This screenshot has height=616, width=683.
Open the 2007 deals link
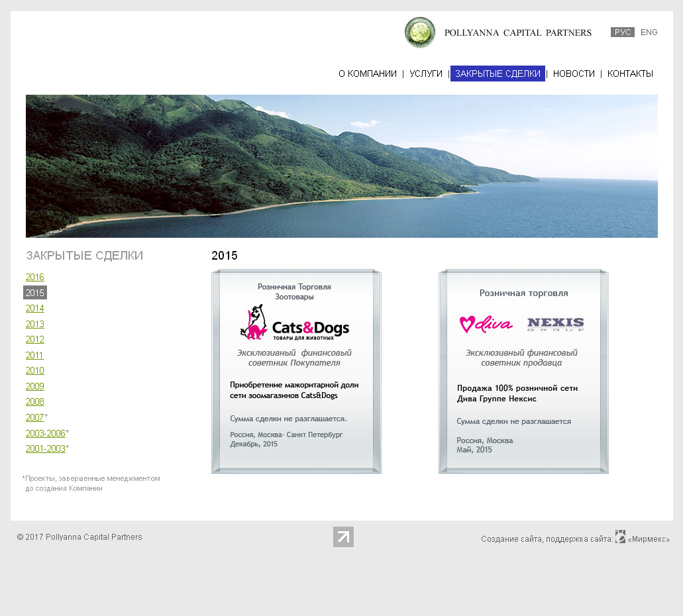click(x=35, y=417)
